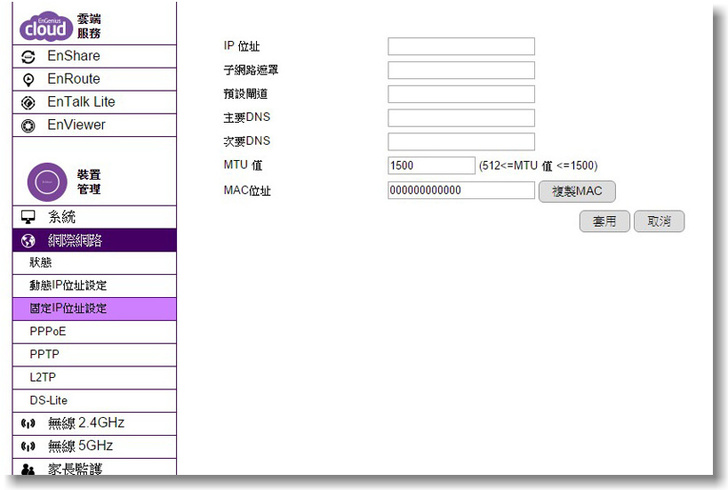Viewport: 728px width, 490px height.
Task: Click the MAC位址 field showing 000000000000
Action: tap(461, 190)
